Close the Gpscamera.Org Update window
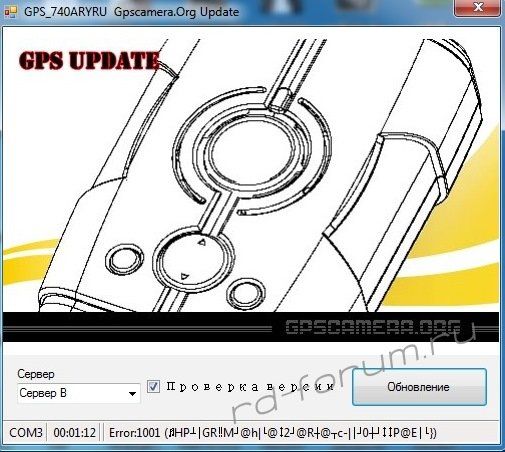Viewport: 505px width, 452px height. tap(478, 7)
